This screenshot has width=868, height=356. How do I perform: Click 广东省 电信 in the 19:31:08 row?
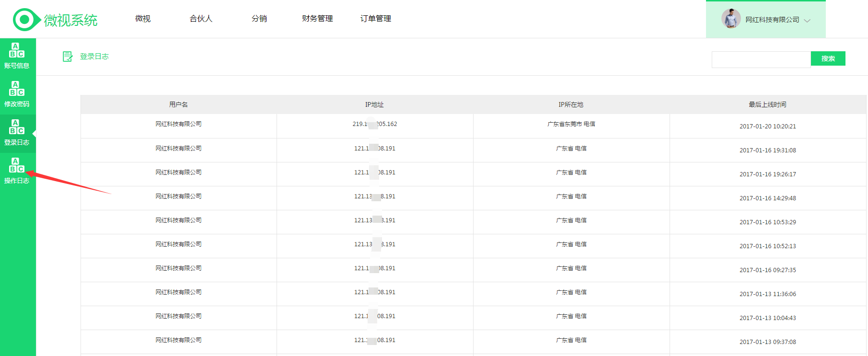click(571, 149)
